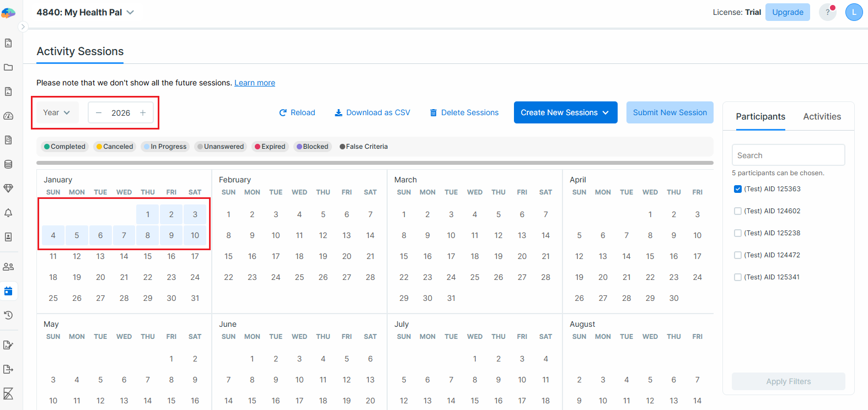Open the diamond icon in sidebar
Screen dimensions: 868x410
tap(8, 188)
